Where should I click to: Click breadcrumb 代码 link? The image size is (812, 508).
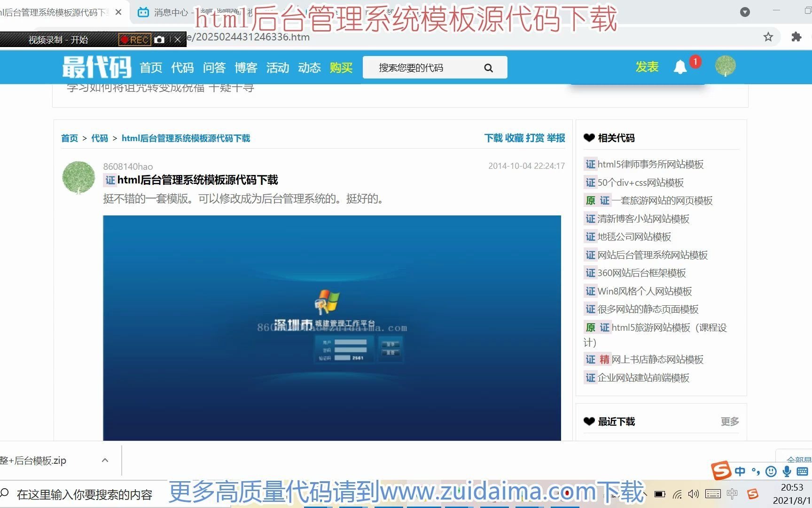click(100, 138)
